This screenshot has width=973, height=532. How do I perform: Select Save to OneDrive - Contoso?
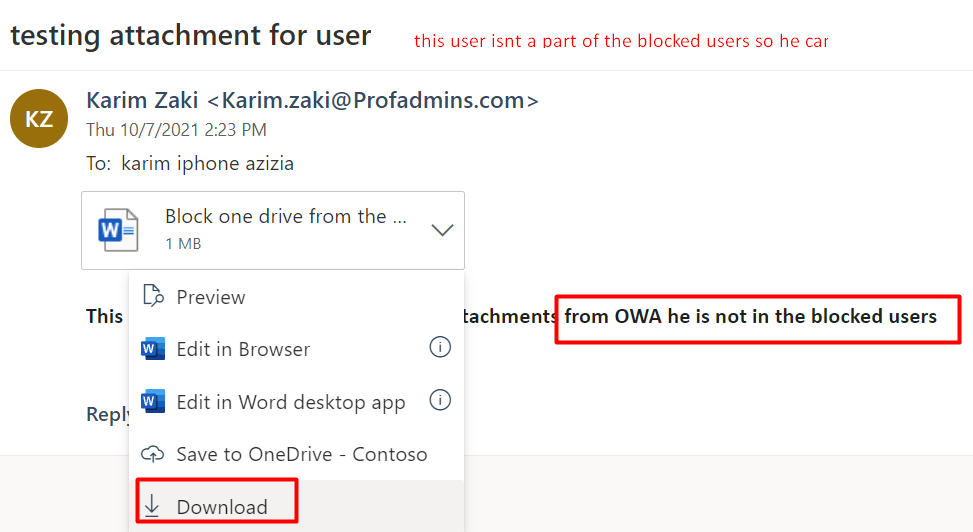pos(296,454)
